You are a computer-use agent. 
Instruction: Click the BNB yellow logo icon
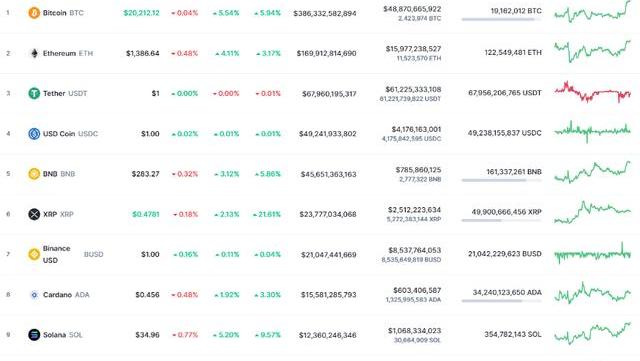pyautogui.click(x=34, y=174)
